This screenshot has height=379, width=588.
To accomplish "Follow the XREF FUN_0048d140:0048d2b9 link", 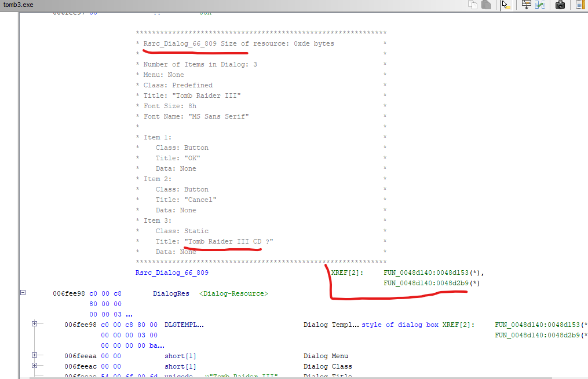I will 431,283.
